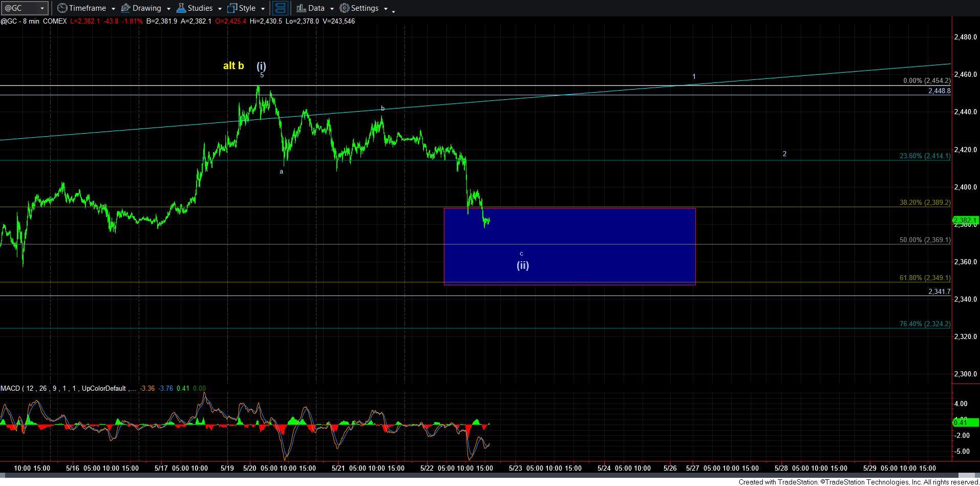Screen dimensions: 980x486
Task: Click the 'a' wave label under low
Action: point(281,172)
